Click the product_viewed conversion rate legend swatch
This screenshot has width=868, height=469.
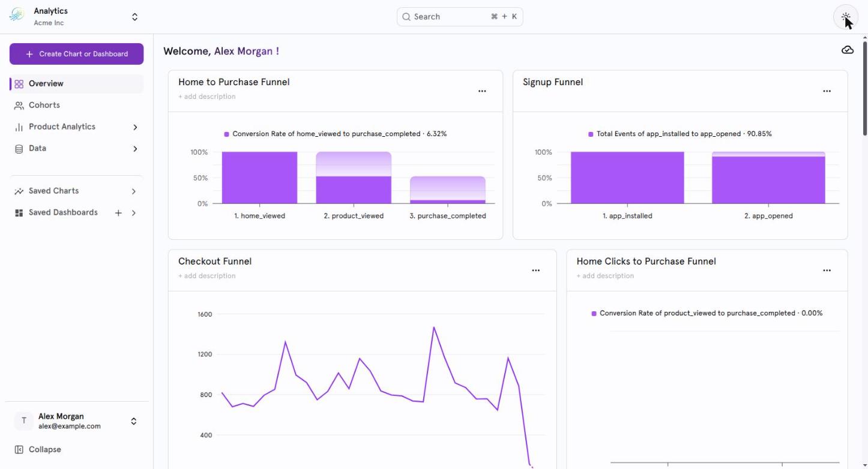(x=594, y=314)
